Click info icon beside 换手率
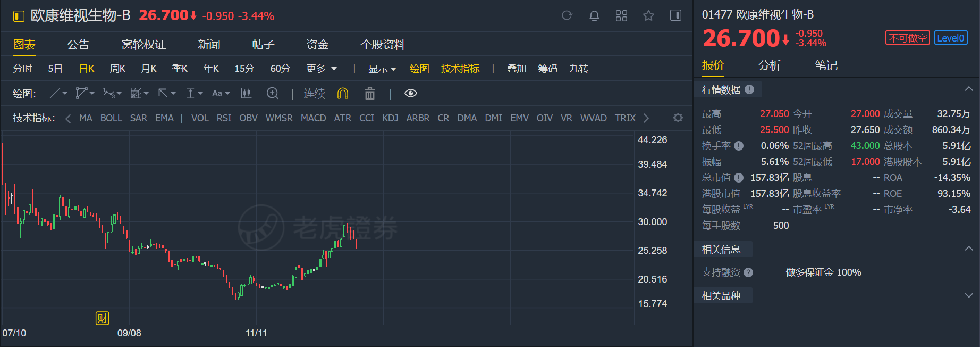This screenshot has height=347, width=980. pyautogui.click(x=739, y=145)
